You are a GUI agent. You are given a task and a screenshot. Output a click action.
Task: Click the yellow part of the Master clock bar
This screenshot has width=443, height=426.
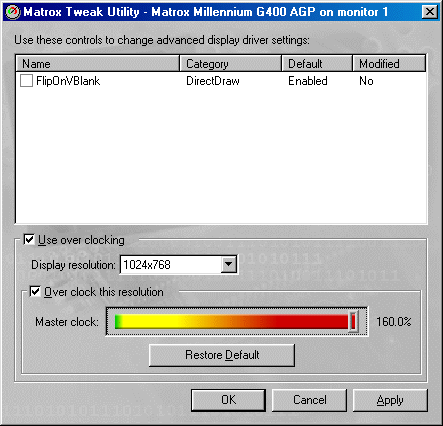(150, 322)
